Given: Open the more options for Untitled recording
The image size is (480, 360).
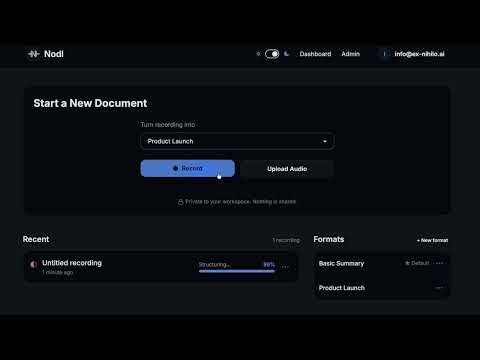Looking at the screenshot, I should [x=285, y=267].
